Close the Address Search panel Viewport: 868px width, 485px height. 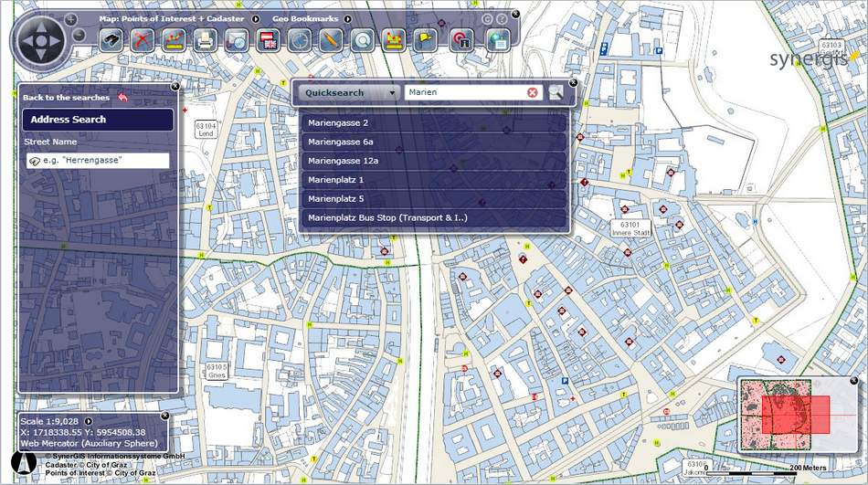coord(175,86)
